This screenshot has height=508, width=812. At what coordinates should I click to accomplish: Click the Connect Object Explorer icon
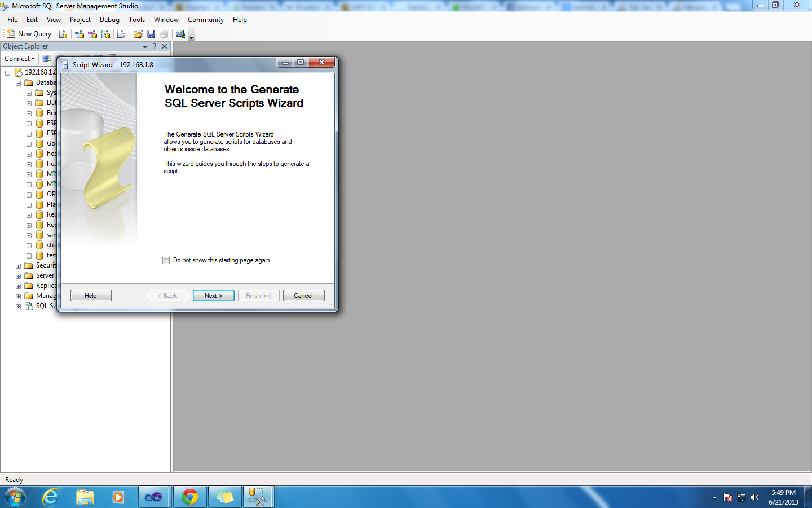coord(47,59)
